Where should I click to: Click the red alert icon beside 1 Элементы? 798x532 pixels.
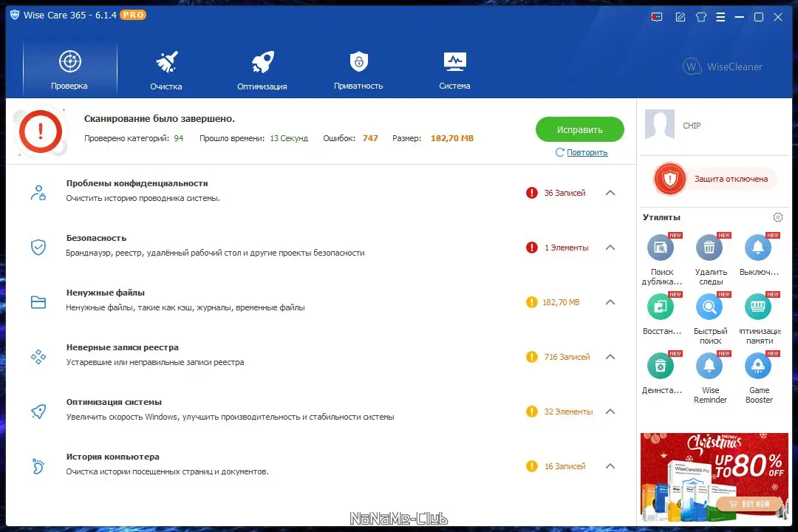point(531,248)
